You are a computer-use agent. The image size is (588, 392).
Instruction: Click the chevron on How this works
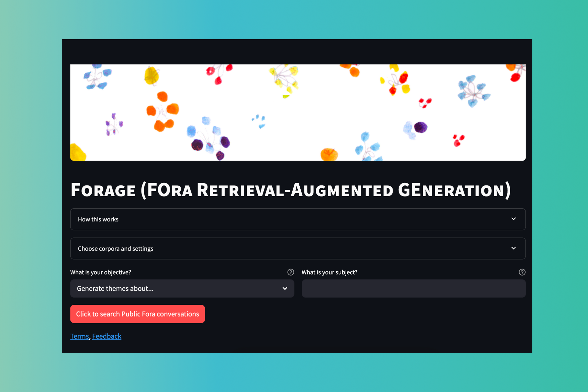point(513,219)
